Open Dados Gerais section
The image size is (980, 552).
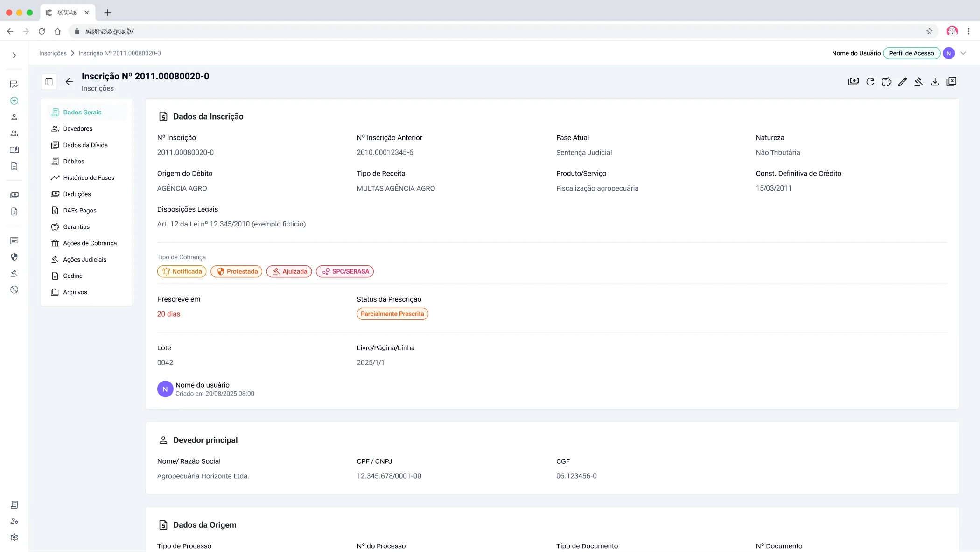click(x=87, y=113)
